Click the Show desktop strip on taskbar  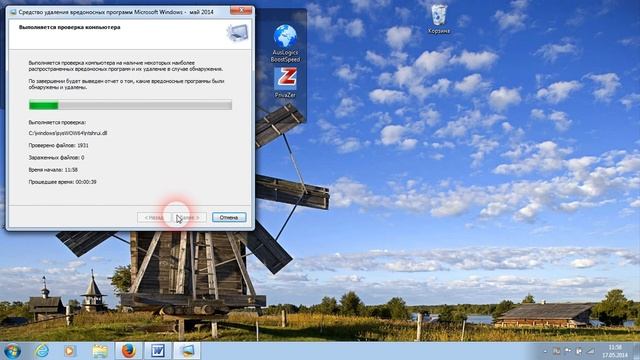pyautogui.click(x=636, y=351)
